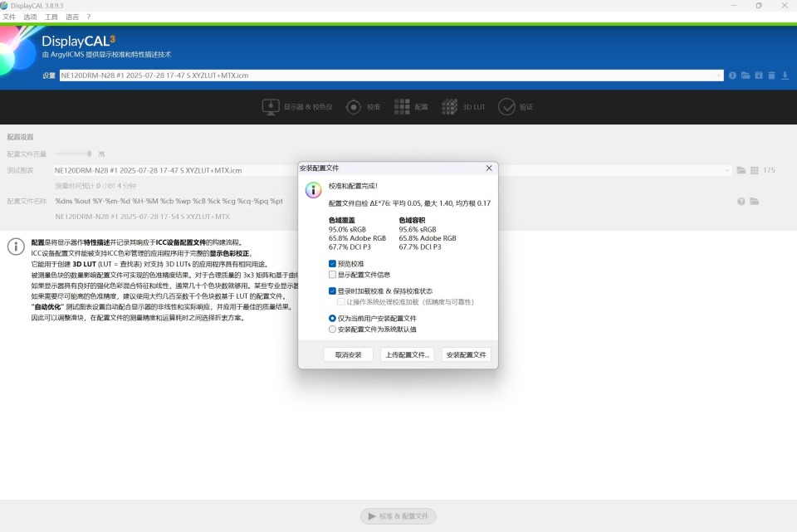The image size is (797, 532).
Task: Click the profile info icon beside settings
Action: click(732, 76)
